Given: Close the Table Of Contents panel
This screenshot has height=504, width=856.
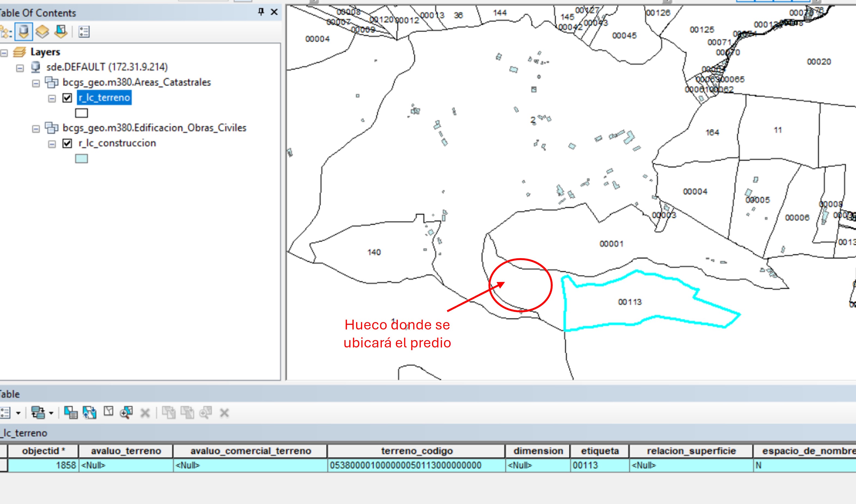Looking at the screenshot, I should tap(274, 12).
